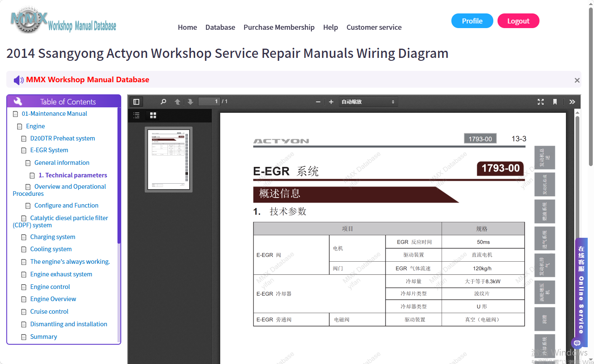The height and width of the screenshot is (364, 594).
Task: Switch to presentation fullscreen mode
Action: click(x=541, y=102)
